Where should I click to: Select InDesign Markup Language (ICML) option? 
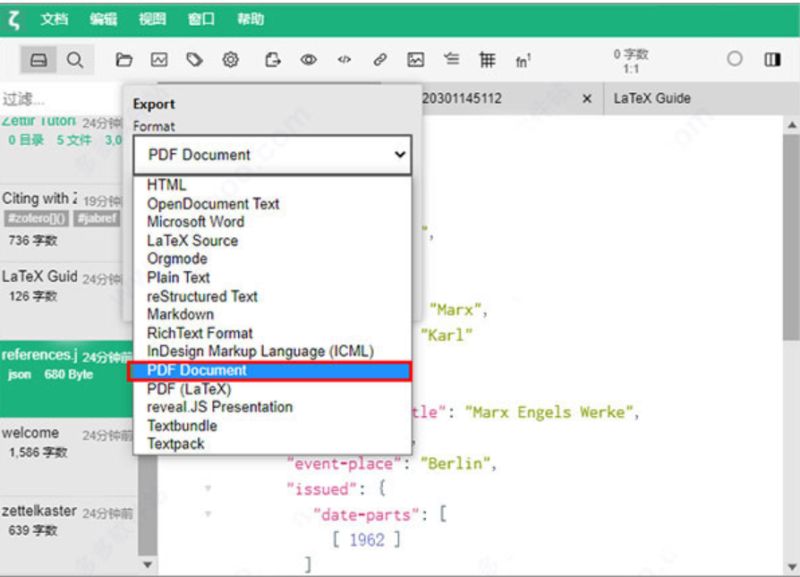272,352
